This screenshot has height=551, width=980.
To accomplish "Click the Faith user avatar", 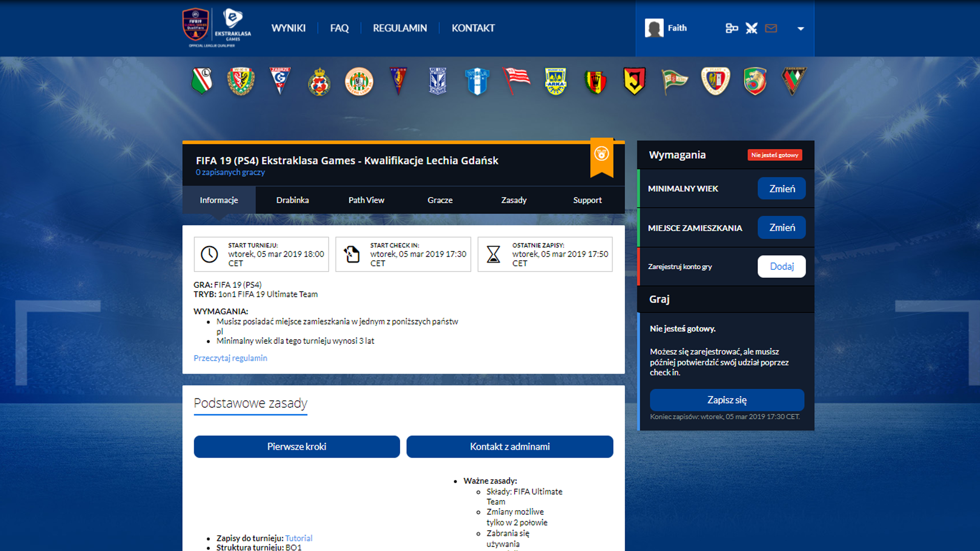I will (654, 28).
